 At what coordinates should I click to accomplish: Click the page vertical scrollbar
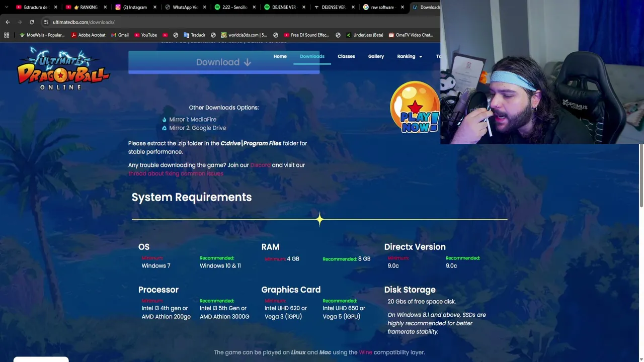pos(641,175)
